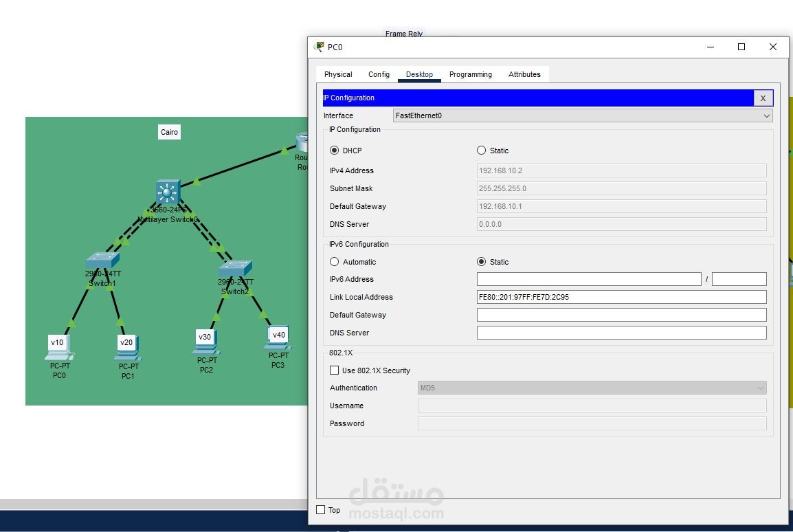Click the Frame Rely label text
The width and height of the screenshot is (793, 532).
pos(403,34)
